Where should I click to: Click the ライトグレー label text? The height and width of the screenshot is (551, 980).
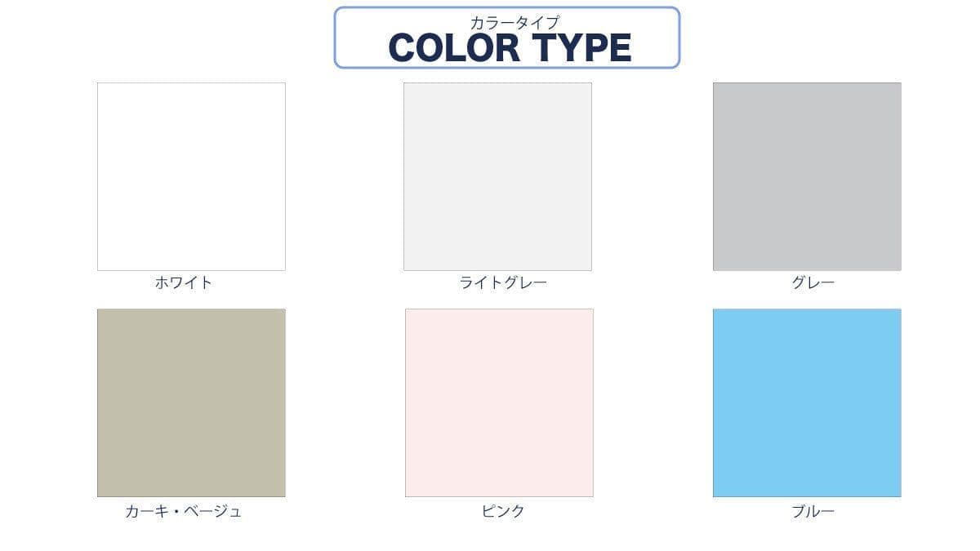tap(503, 283)
